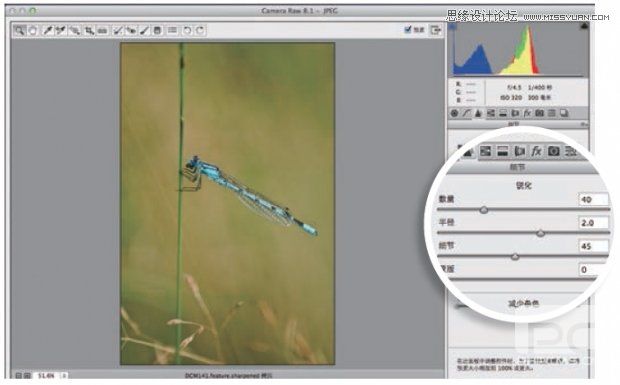The image size is (620, 385).
Task: Click the RGB histogram graph
Action: click(x=518, y=49)
